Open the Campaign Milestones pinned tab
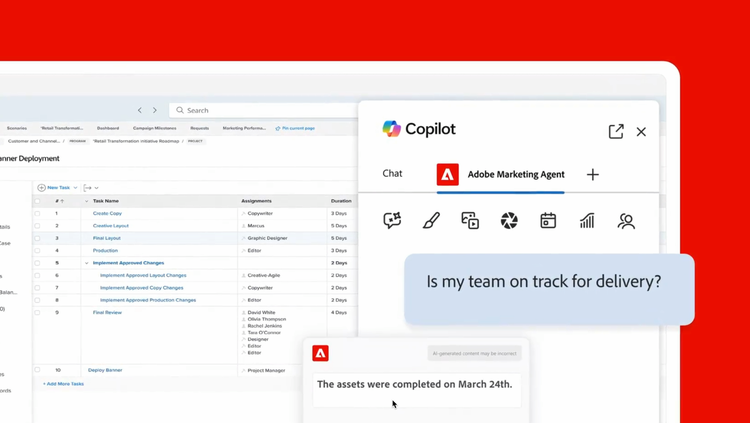This screenshot has width=750, height=423. tap(154, 128)
